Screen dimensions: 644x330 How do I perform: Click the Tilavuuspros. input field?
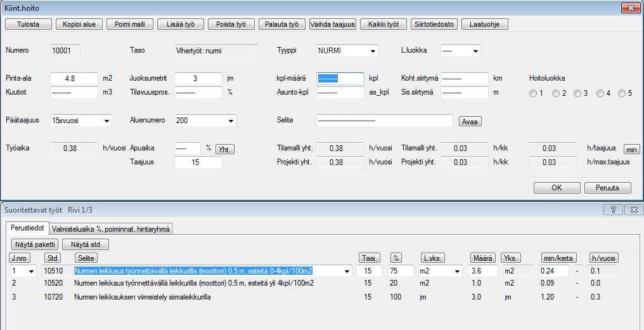(x=198, y=93)
